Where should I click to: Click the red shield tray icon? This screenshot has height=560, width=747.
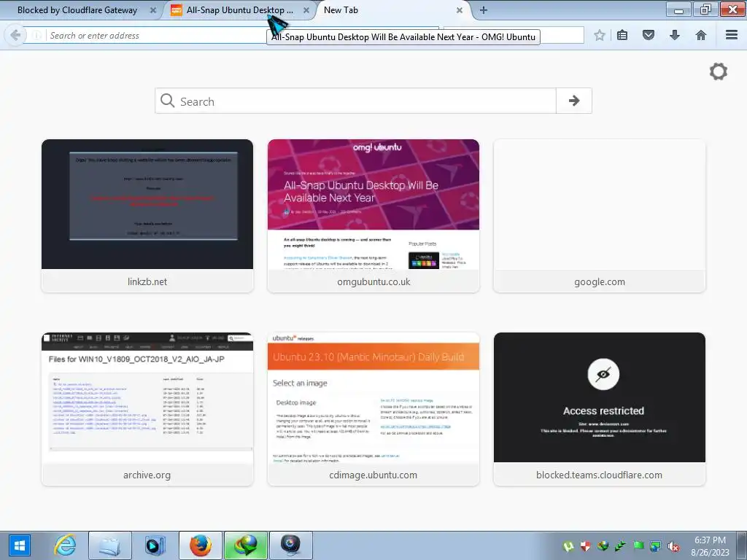click(586, 546)
